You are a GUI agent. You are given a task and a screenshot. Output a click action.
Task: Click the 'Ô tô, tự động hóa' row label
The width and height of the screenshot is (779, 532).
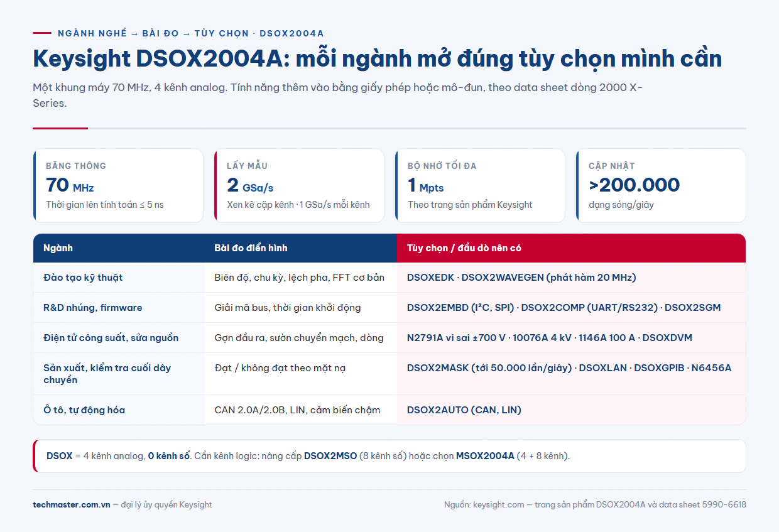click(x=84, y=410)
